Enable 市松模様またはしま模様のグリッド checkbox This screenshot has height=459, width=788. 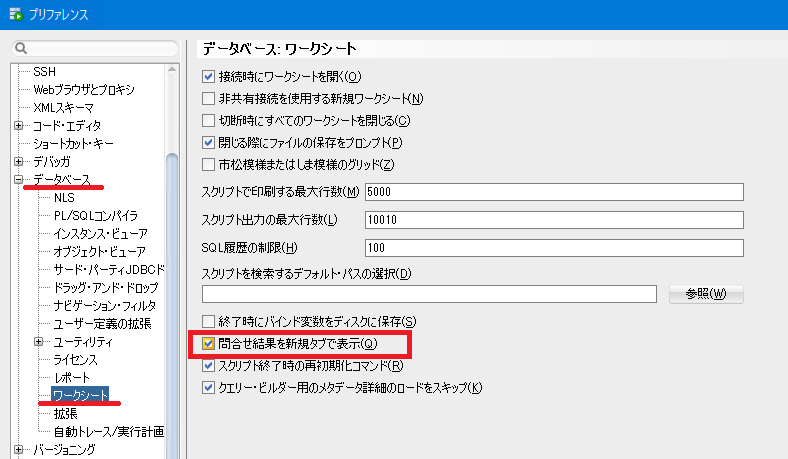click(208, 164)
